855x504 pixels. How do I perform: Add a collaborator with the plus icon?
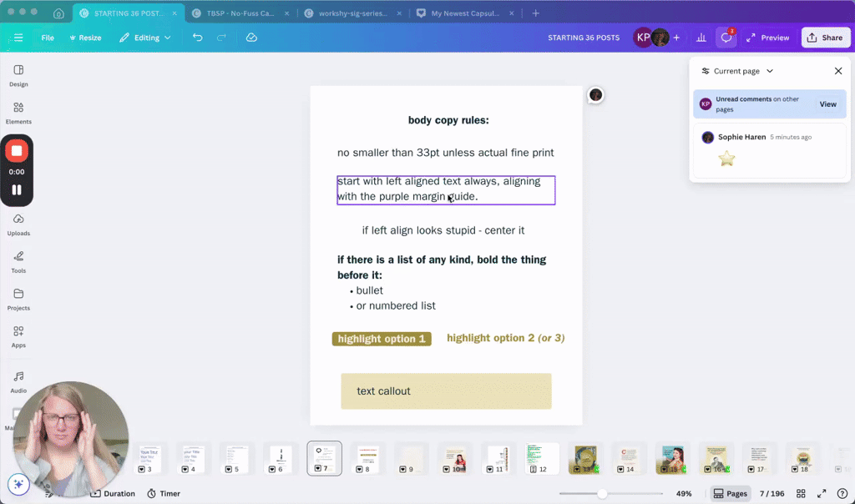click(676, 38)
